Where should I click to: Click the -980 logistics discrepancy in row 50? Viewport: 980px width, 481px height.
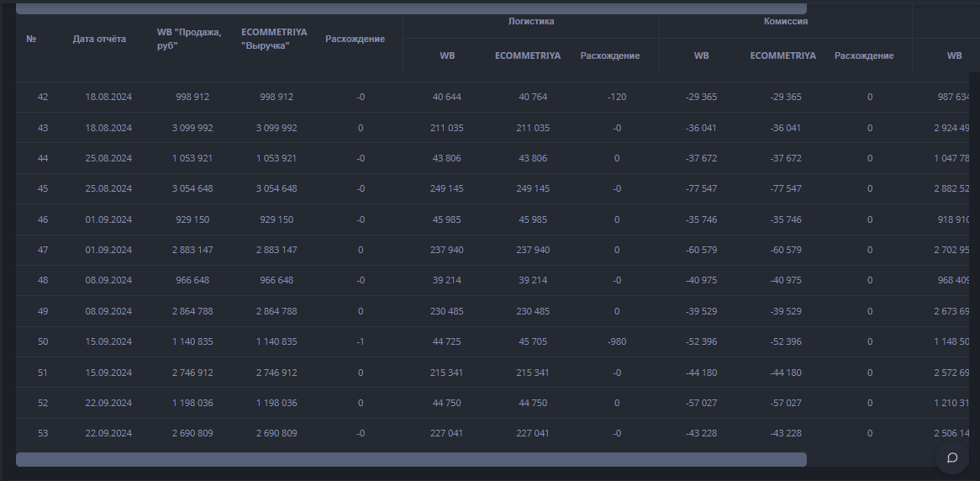[x=616, y=341]
